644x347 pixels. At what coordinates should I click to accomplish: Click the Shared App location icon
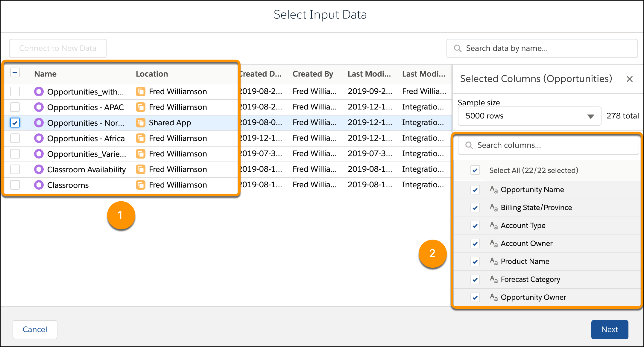pyautogui.click(x=140, y=123)
